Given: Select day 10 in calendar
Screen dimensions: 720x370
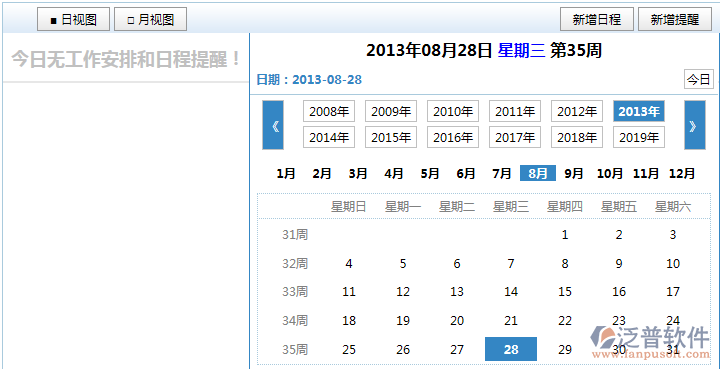Looking at the screenshot, I should (673, 264).
